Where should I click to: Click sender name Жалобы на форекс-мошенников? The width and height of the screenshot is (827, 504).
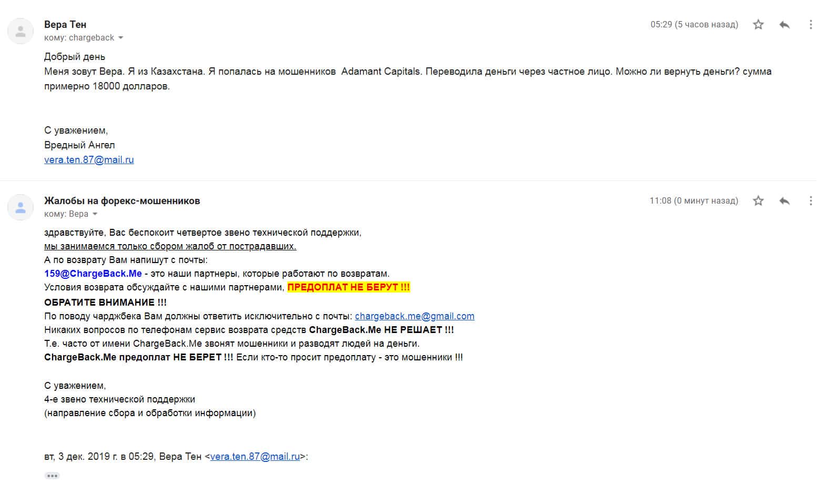point(122,201)
